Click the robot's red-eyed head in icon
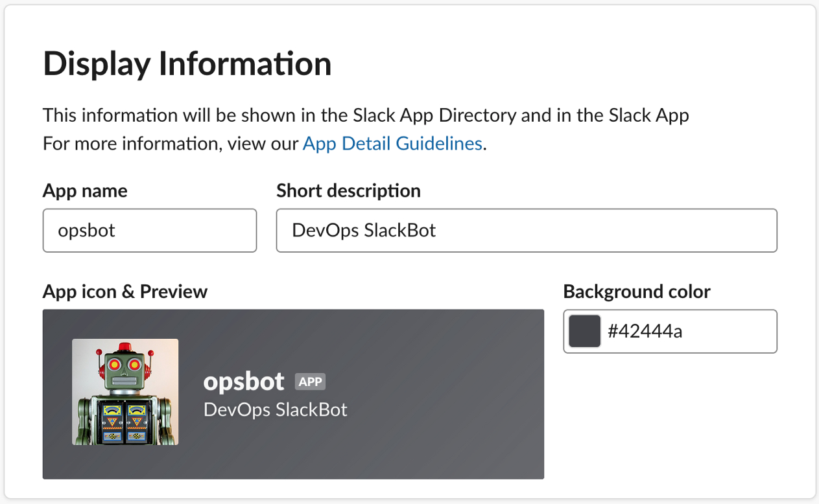This screenshot has height=504, width=819. [125, 366]
